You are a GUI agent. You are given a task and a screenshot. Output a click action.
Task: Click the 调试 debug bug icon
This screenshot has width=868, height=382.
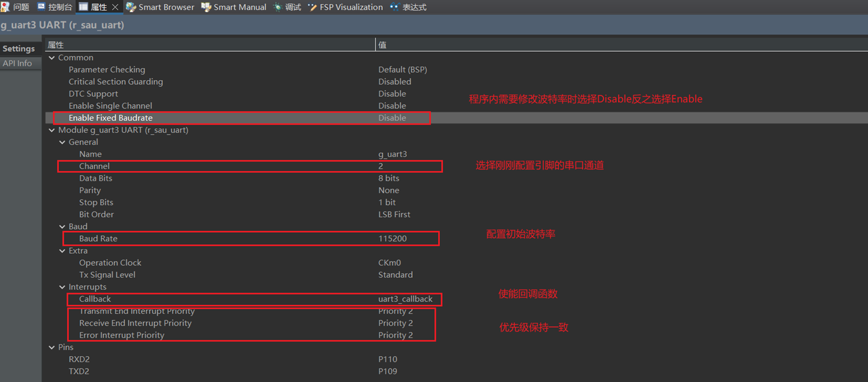(x=278, y=7)
